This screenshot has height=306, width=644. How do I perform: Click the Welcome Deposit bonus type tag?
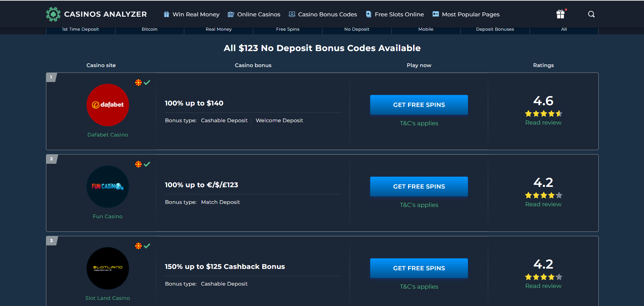pyautogui.click(x=279, y=120)
